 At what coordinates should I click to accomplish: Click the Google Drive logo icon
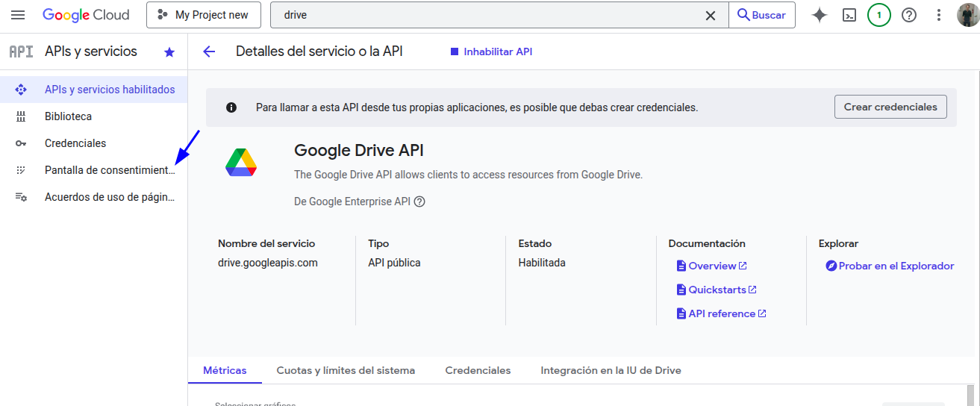[x=241, y=162]
